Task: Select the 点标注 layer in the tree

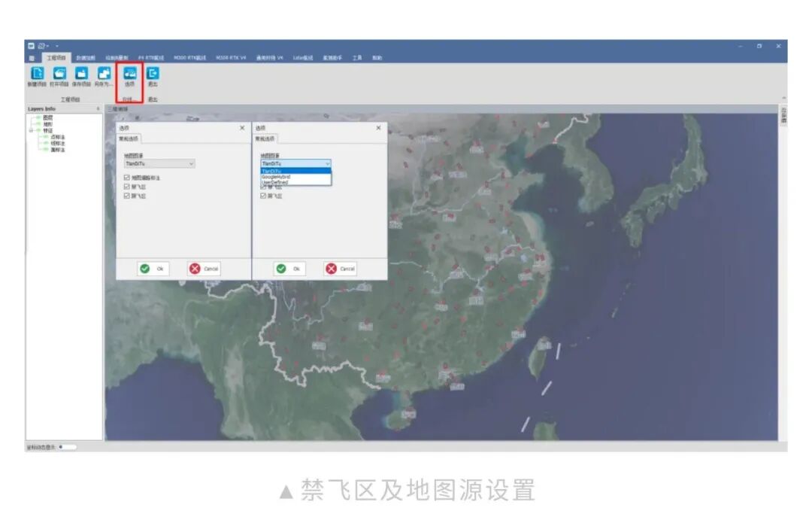Action: (57, 137)
